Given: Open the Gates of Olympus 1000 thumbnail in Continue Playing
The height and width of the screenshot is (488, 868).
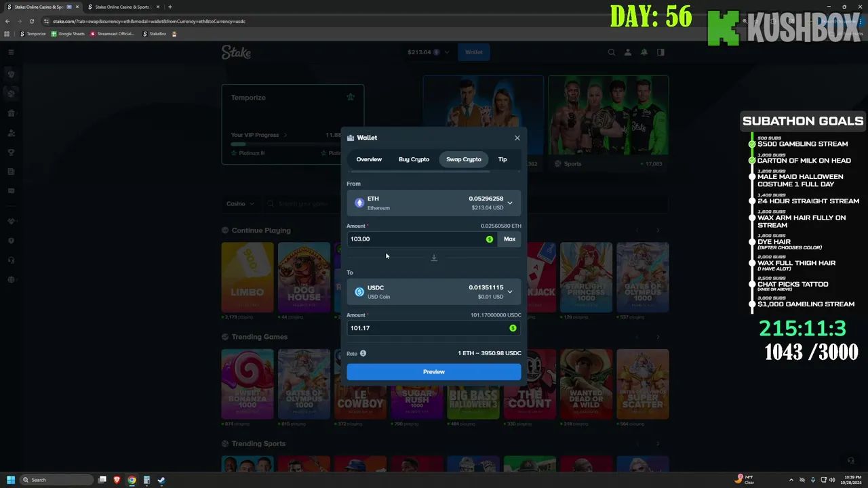Looking at the screenshot, I should click(642, 277).
